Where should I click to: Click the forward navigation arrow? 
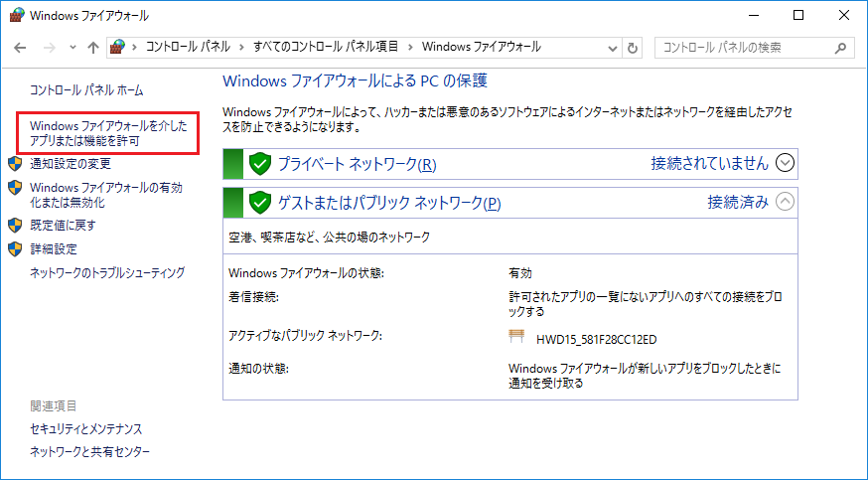(50, 48)
